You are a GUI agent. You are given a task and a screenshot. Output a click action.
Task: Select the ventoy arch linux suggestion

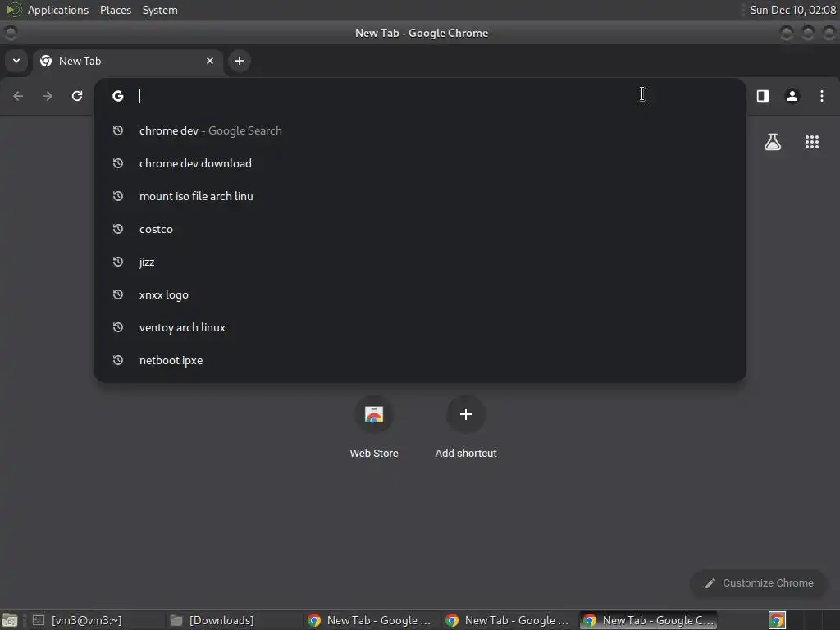(420, 327)
